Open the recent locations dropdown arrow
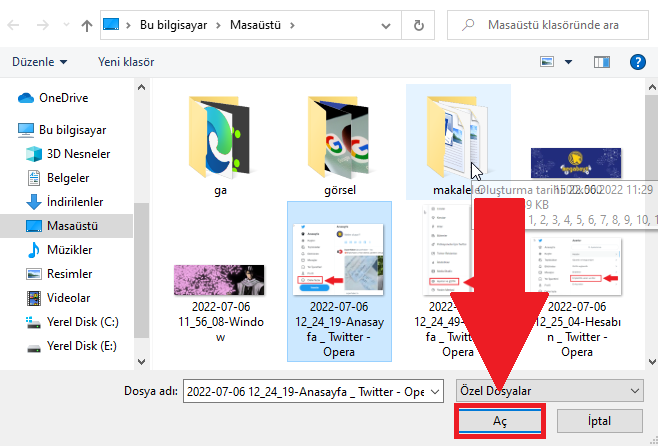Screen dimensions: 658x446 coord(67,24)
